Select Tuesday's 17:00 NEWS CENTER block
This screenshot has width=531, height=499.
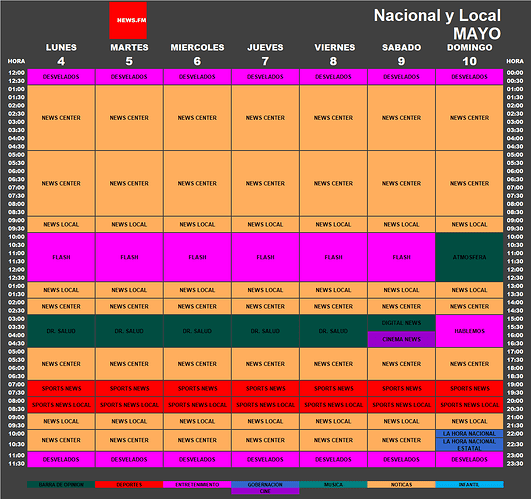tap(129, 364)
